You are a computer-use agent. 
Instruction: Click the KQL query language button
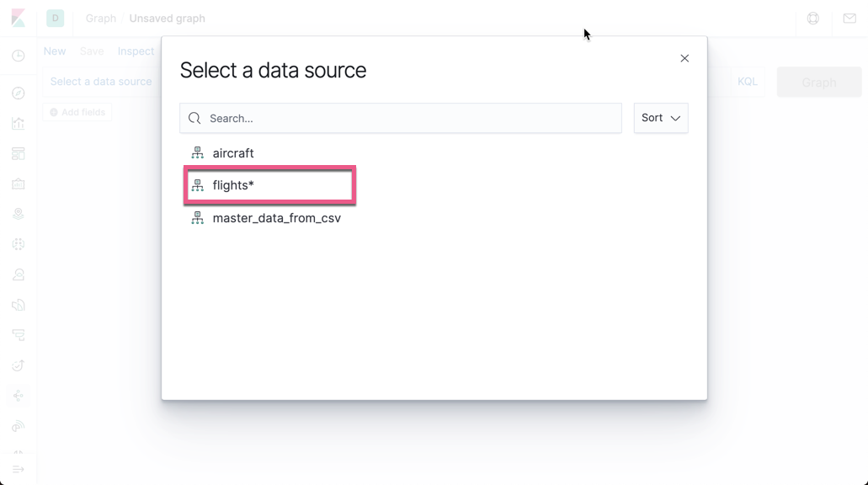point(747,82)
